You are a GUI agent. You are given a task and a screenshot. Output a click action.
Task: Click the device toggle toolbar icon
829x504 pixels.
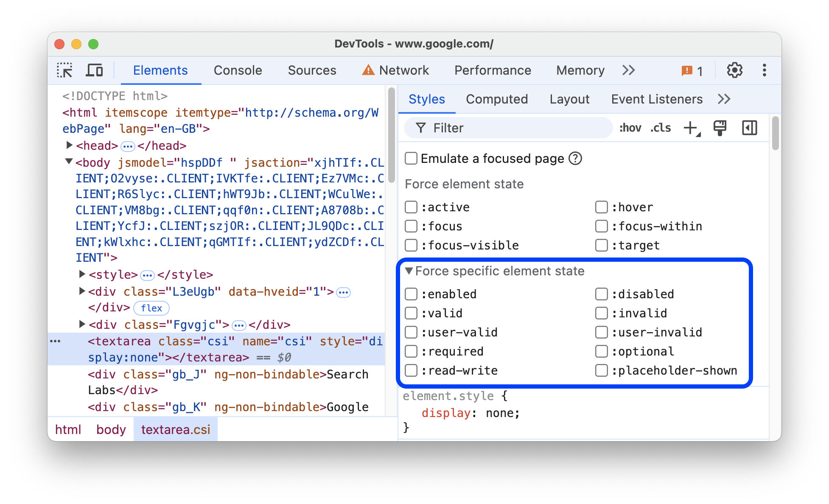[x=94, y=70]
